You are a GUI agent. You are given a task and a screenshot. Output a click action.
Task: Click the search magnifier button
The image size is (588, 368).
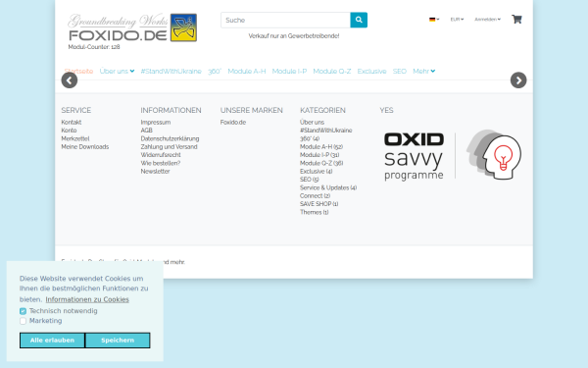[x=359, y=20]
